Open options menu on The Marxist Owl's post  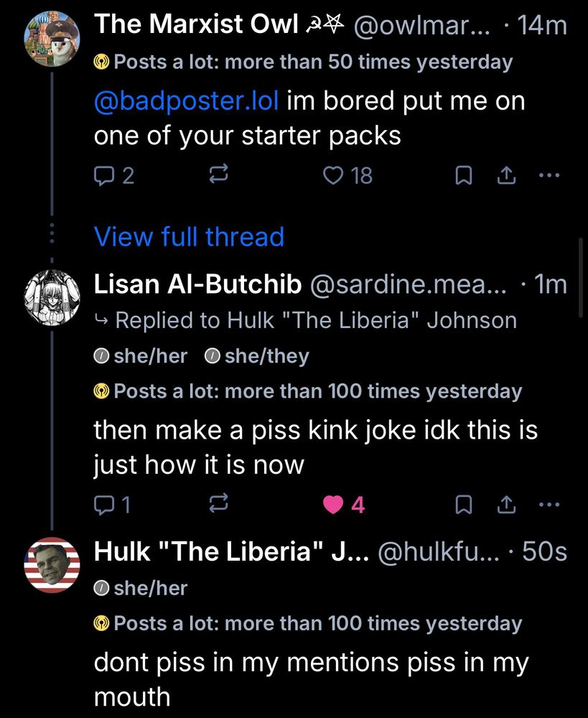(549, 174)
